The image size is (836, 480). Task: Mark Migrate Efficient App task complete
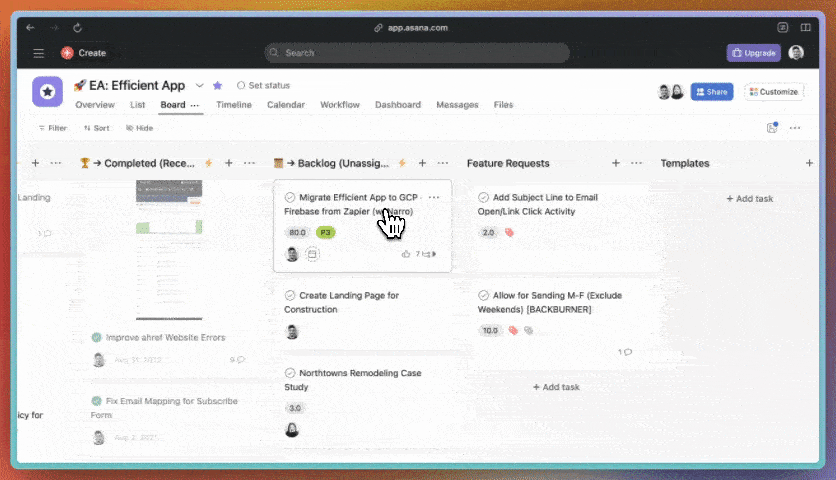click(x=290, y=197)
